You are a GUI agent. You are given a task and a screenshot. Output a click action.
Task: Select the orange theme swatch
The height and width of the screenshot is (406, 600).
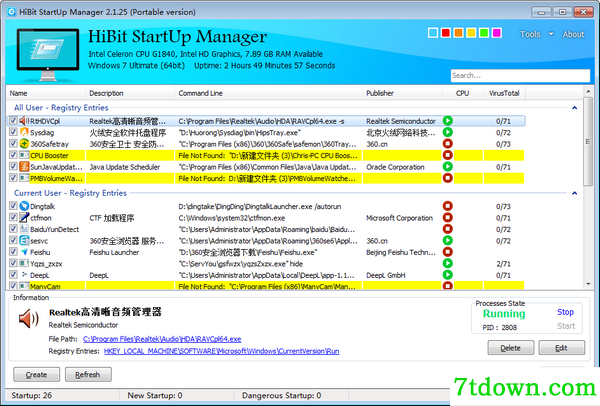458,33
